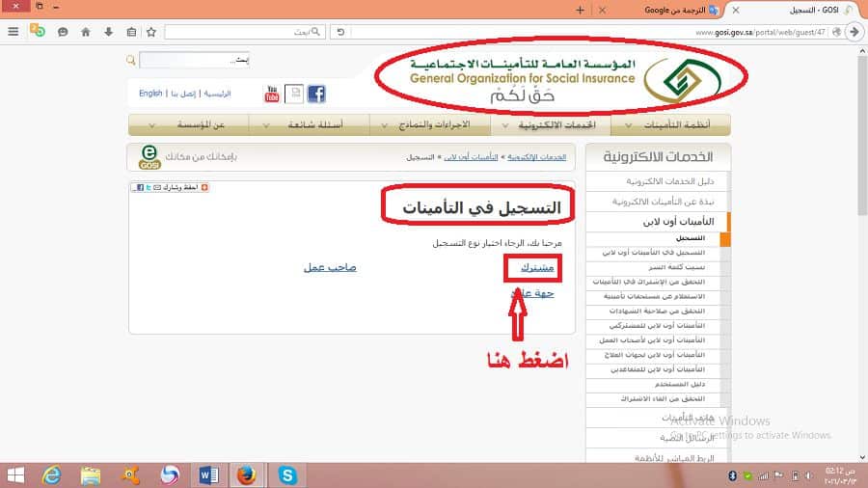Open the browser hamburger menu
Viewport: 868px width, 488px height.
tap(14, 32)
